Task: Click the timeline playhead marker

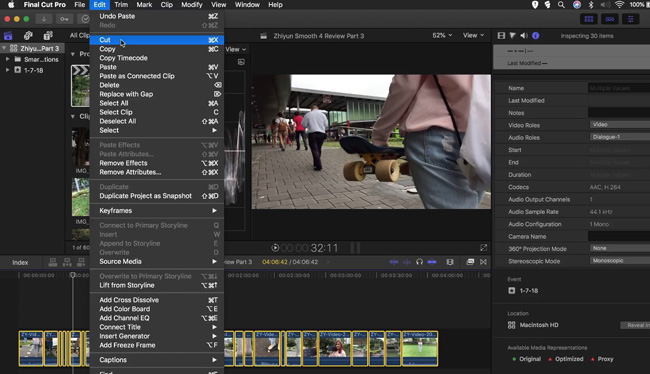Action: pos(73,274)
